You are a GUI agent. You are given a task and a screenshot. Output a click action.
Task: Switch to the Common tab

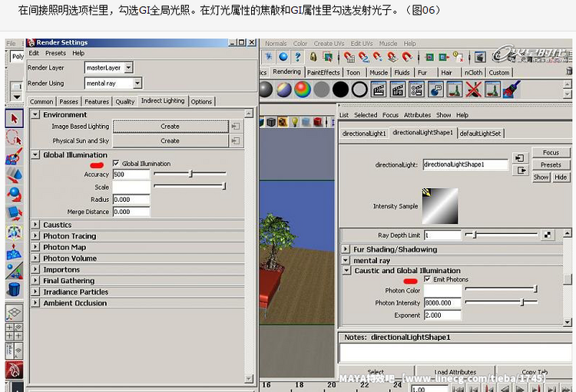coord(41,102)
